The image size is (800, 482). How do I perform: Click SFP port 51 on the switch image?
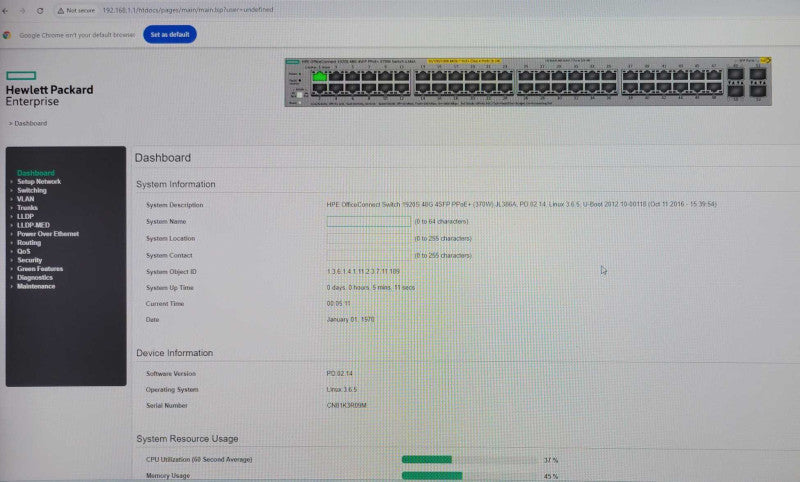(x=758, y=74)
